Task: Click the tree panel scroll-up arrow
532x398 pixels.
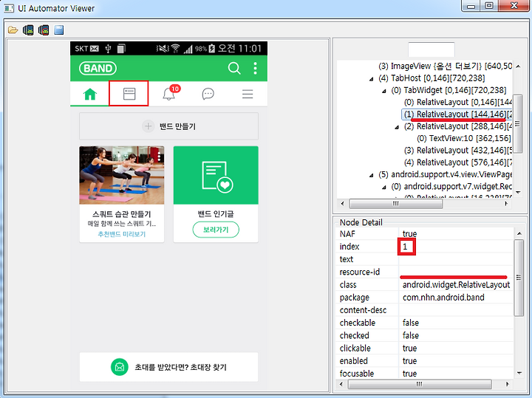Action: click(x=518, y=66)
